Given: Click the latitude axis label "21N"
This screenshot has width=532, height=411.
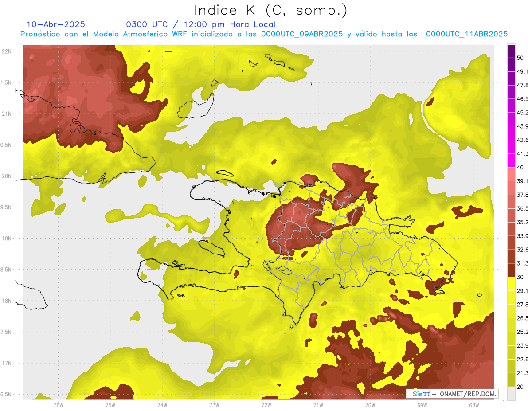Looking at the screenshot, I should [x=8, y=114].
